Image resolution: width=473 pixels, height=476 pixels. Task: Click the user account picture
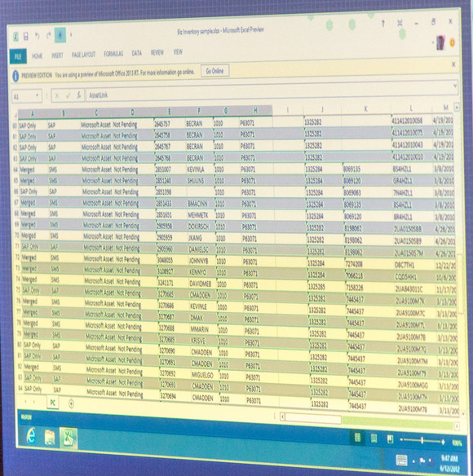click(440, 42)
